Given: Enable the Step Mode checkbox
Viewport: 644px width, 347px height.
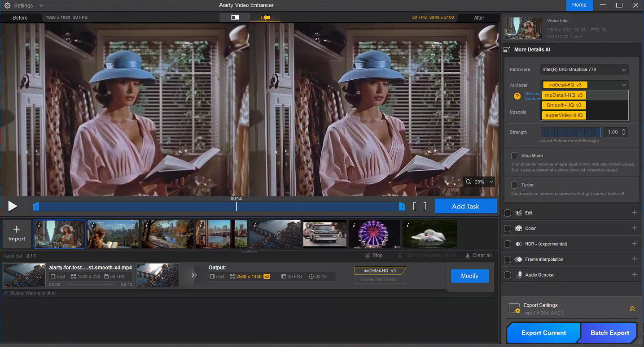Looking at the screenshot, I should coord(515,156).
